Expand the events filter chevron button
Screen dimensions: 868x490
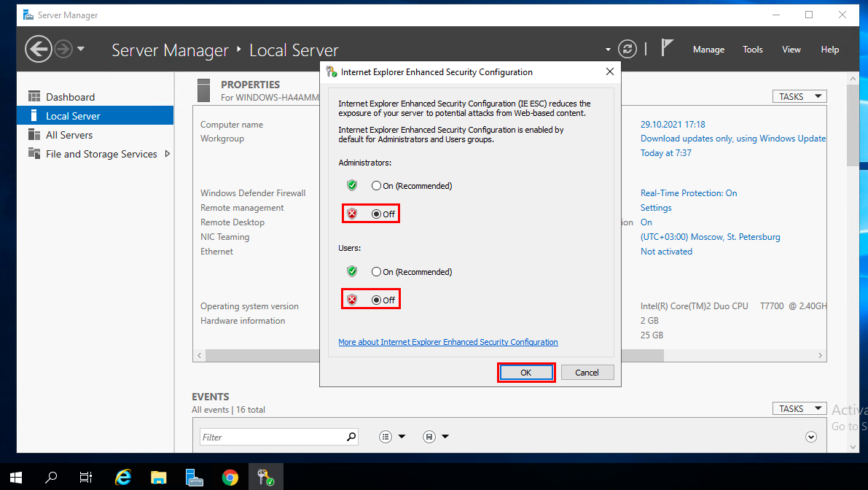tap(811, 437)
